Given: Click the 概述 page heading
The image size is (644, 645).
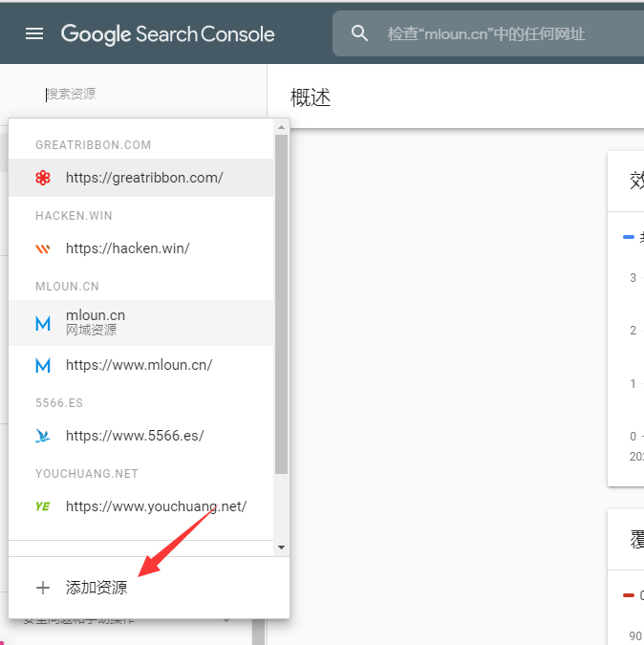Looking at the screenshot, I should pyautogui.click(x=311, y=97).
